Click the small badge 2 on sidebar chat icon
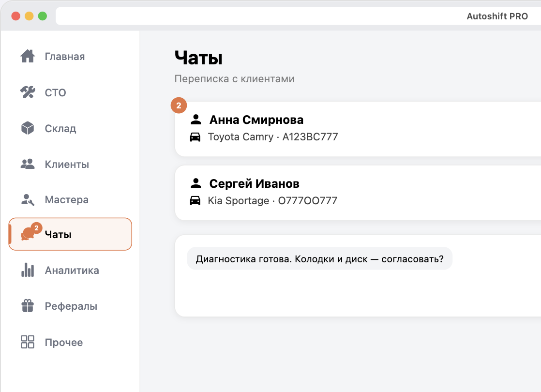Screen dimensions: 541x392 pos(37,228)
